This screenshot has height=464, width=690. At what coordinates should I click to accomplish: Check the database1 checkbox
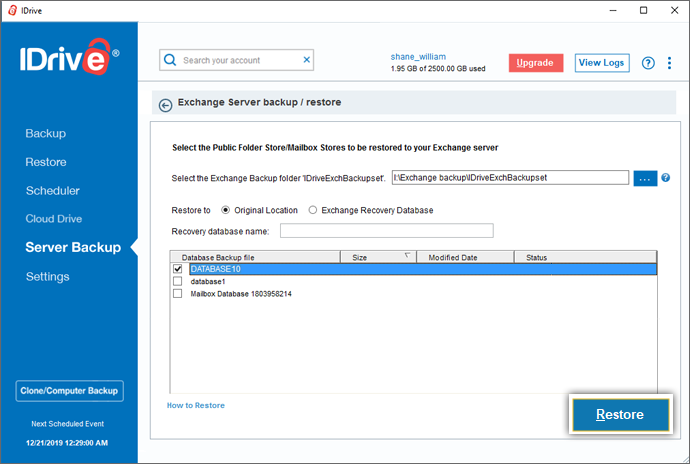pos(178,281)
